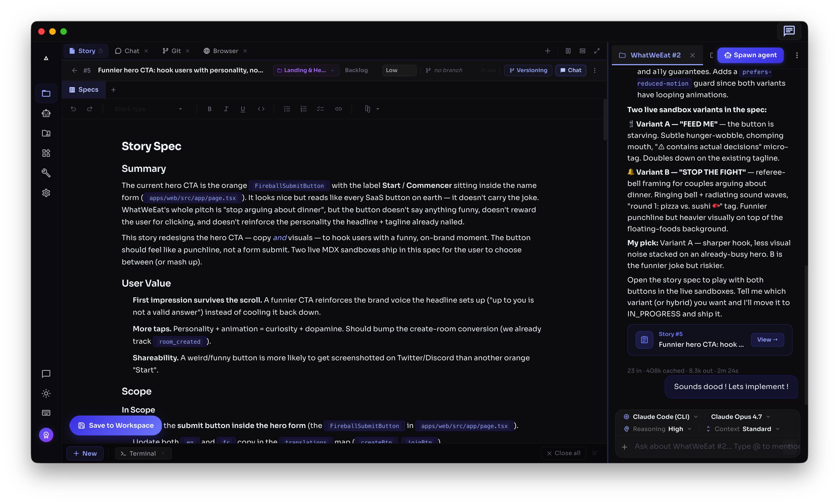Toggle bold formatting

(209, 109)
